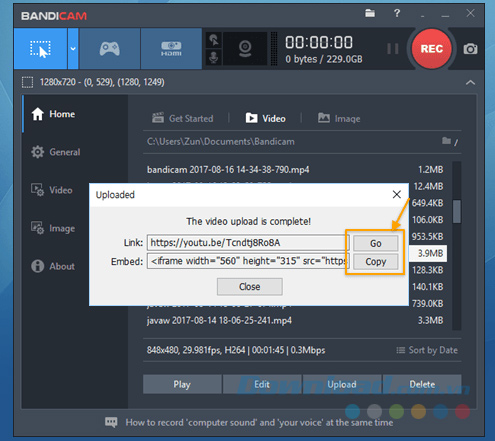Toggle the mouse cursor effect icon

point(214,40)
